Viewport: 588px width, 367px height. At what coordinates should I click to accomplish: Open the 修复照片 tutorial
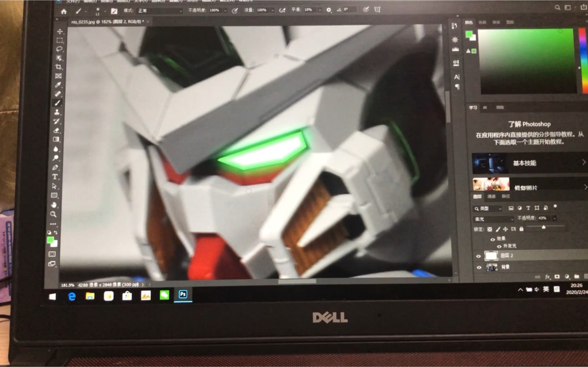point(530,184)
